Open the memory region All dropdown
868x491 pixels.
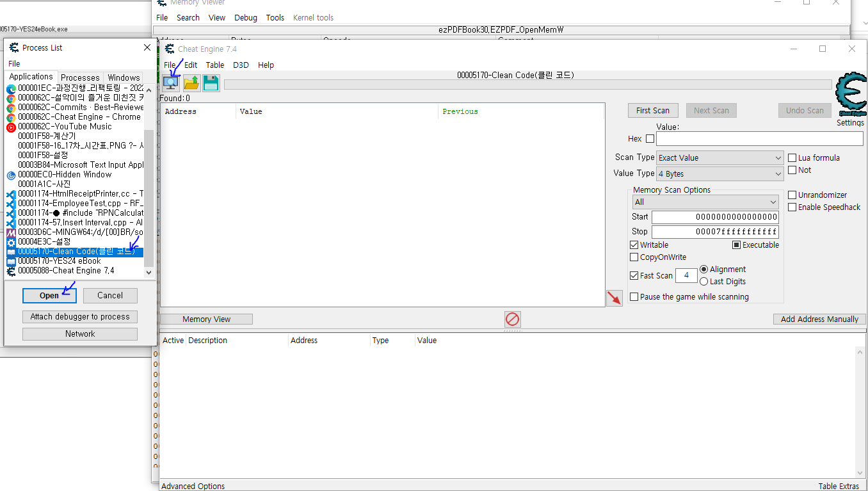pos(705,202)
